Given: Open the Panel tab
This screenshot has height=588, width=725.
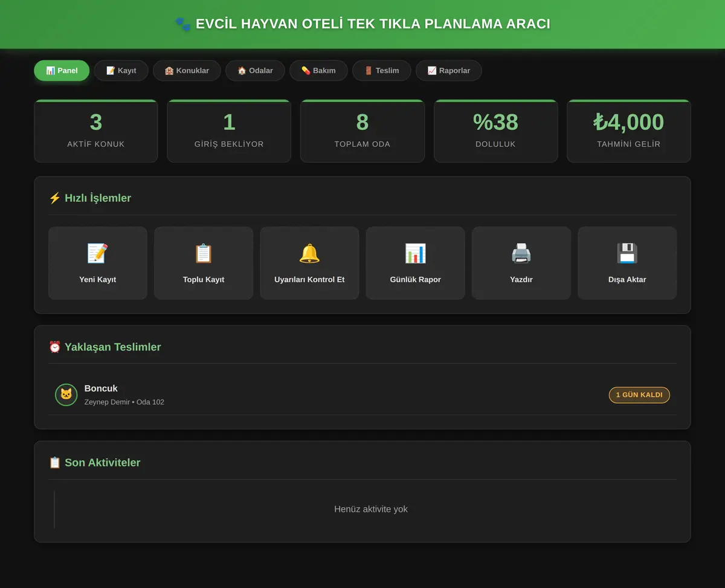Looking at the screenshot, I should [x=62, y=71].
